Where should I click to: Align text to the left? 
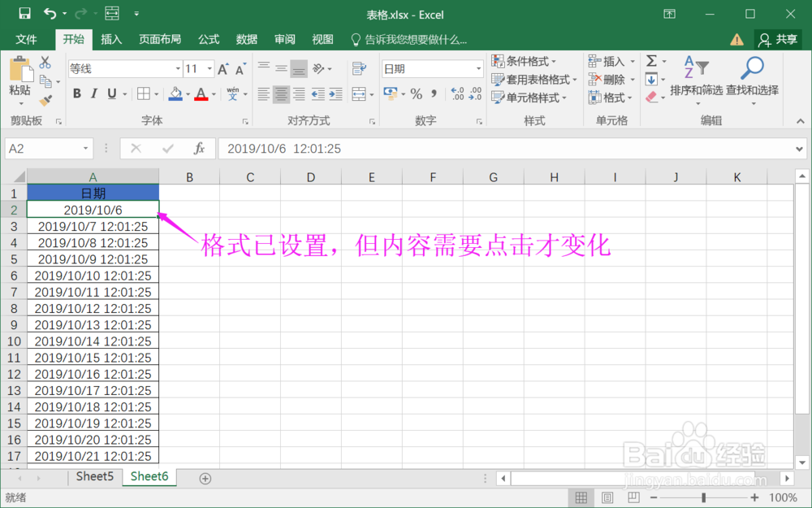264,93
